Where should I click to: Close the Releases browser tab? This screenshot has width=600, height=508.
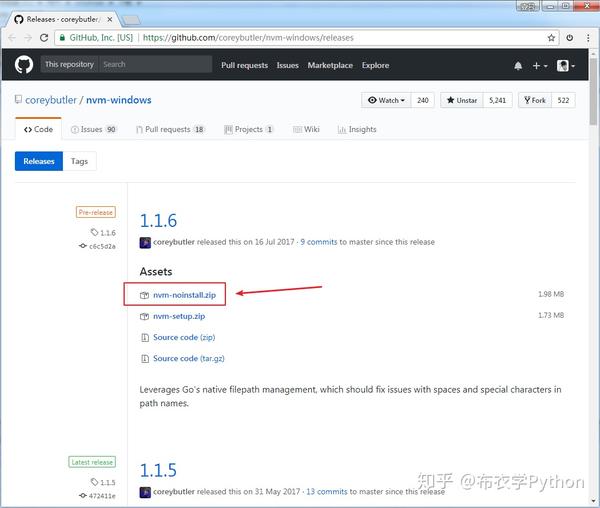(x=110, y=19)
